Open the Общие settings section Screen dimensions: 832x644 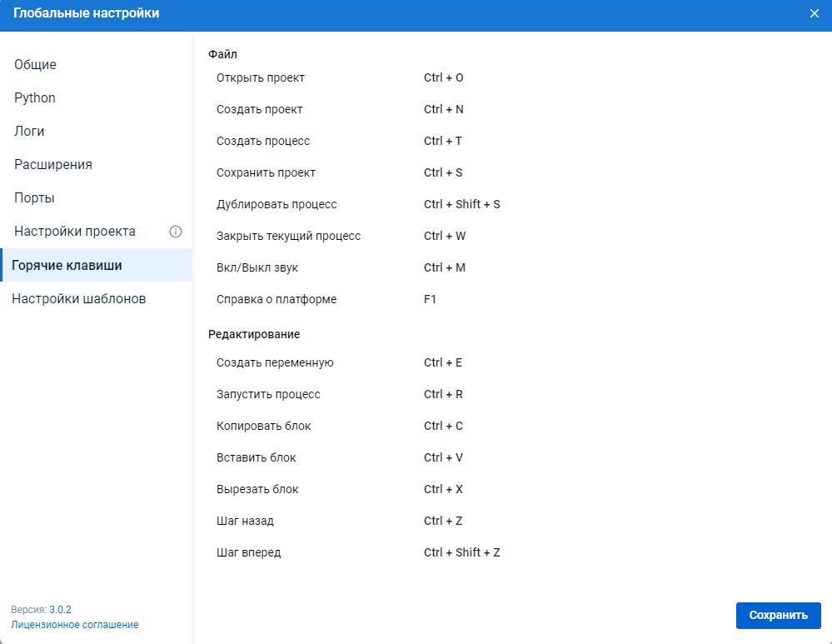(x=35, y=64)
